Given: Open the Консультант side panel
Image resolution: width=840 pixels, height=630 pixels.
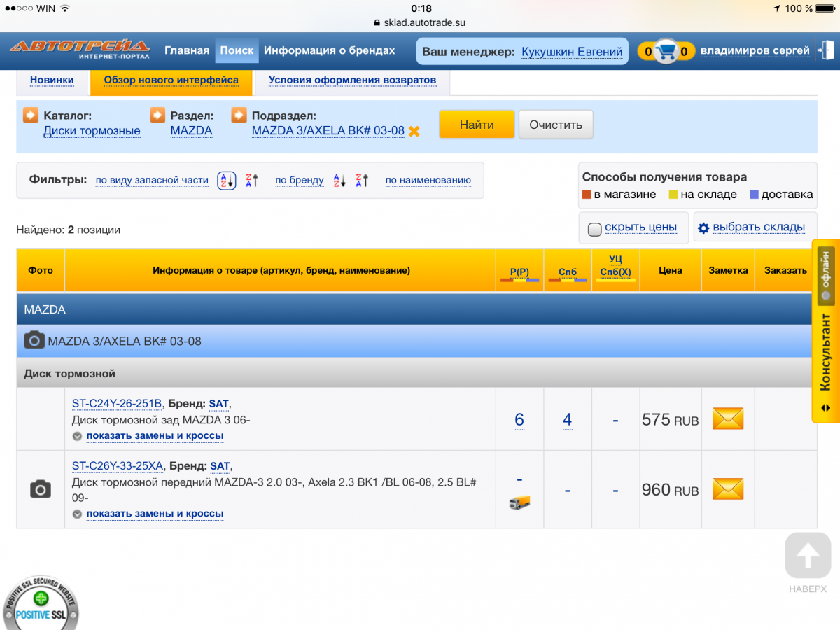Looking at the screenshot, I should 825,350.
